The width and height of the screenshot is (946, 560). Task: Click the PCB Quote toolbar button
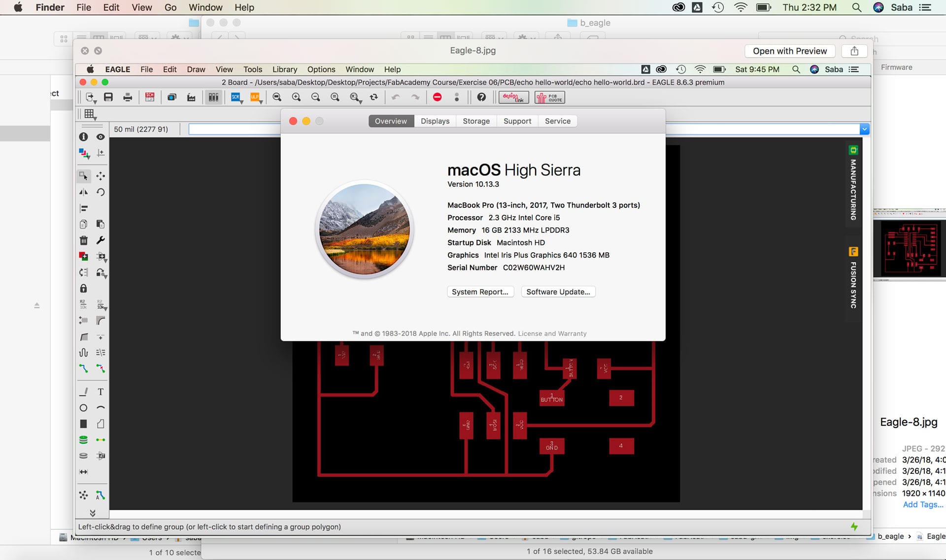point(550,98)
